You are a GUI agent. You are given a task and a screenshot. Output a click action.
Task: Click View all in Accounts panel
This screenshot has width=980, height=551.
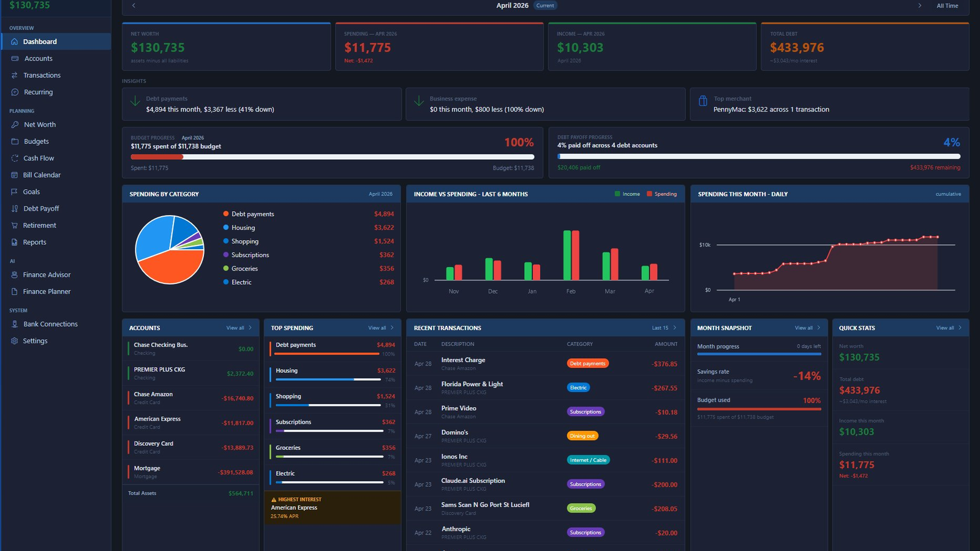[239, 328]
